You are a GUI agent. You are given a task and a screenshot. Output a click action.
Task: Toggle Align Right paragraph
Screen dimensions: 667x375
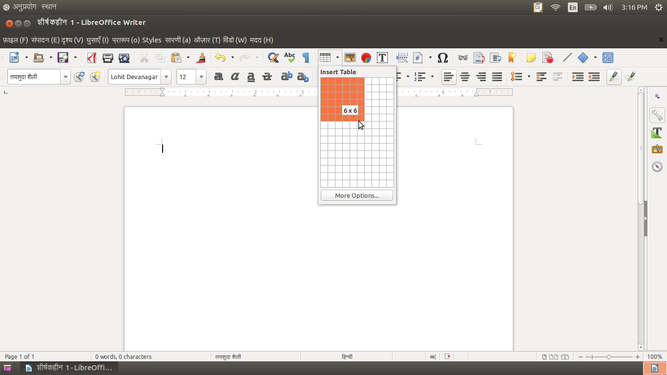(x=481, y=77)
